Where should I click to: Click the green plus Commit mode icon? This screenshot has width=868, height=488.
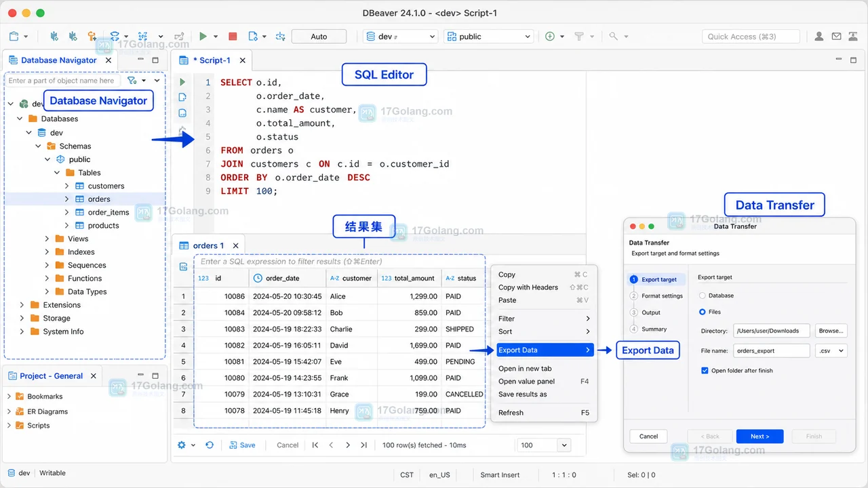(550, 37)
